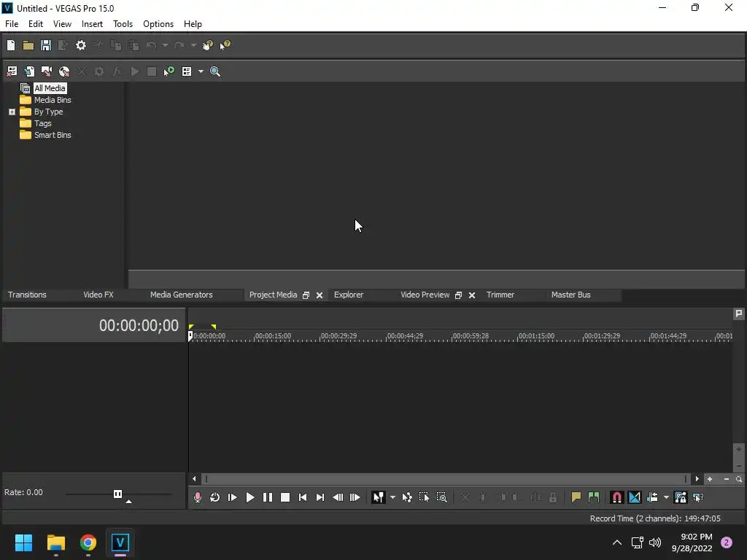Screen dimensions: 747x560
Task: Go to start of project
Action: pyautogui.click(x=303, y=497)
